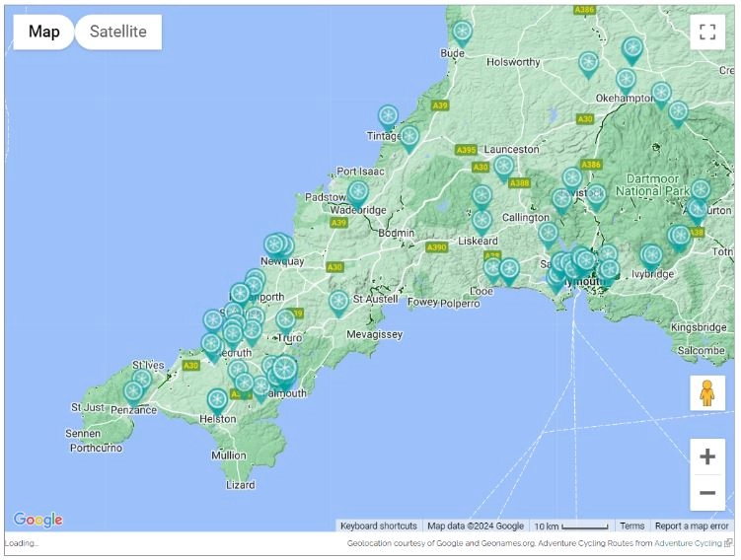Switch to Satellite view
Image resolution: width=741 pixels, height=560 pixels.
(118, 32)
